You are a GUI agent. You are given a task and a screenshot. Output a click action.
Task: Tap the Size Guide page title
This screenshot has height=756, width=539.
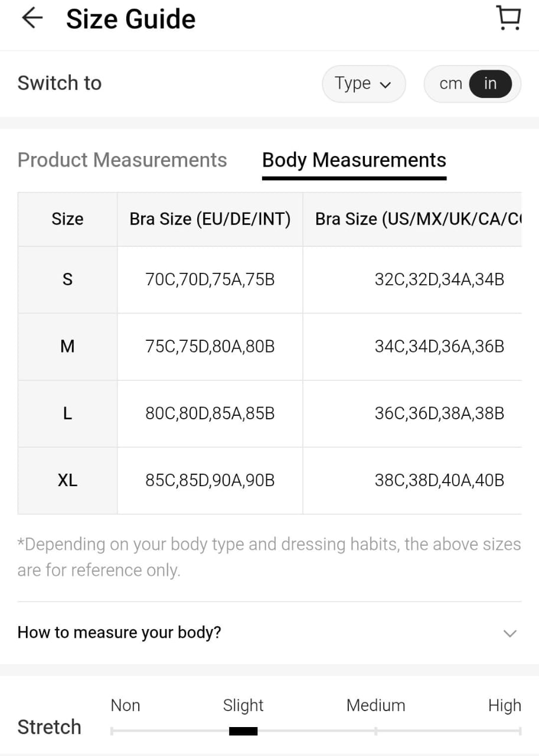point(130,19)
